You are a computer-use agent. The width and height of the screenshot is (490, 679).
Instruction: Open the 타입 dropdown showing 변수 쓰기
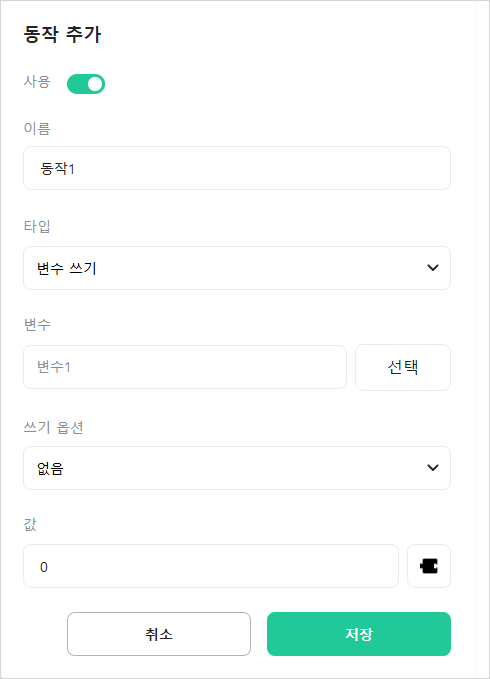237,268
